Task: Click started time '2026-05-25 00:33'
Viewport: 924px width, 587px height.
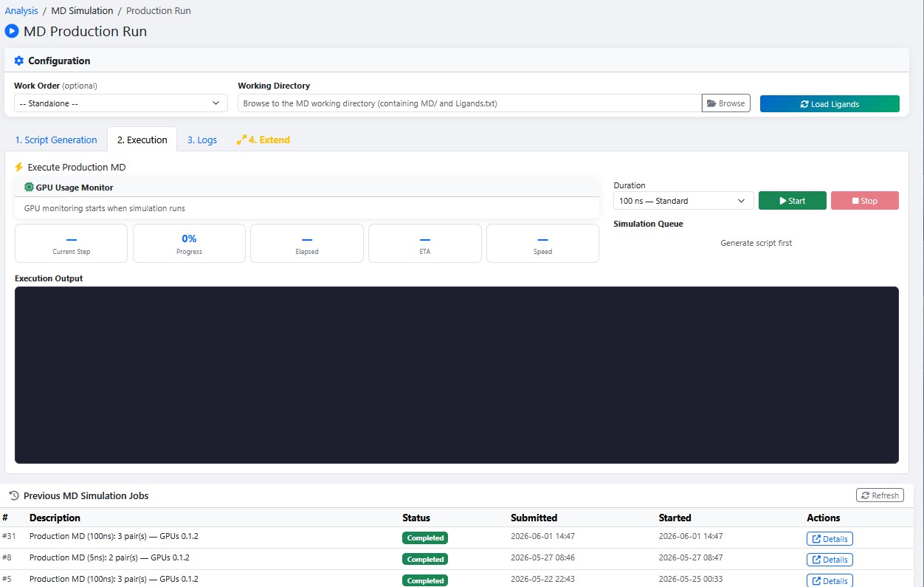Action: 691,579
